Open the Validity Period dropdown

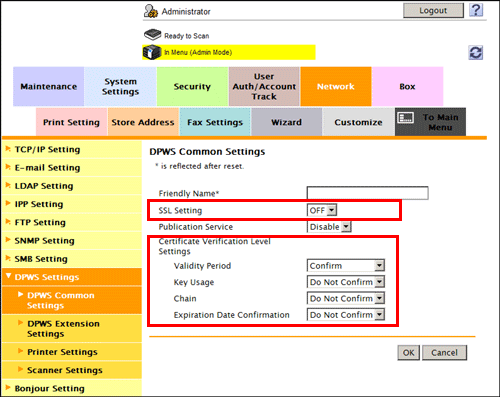346,266
